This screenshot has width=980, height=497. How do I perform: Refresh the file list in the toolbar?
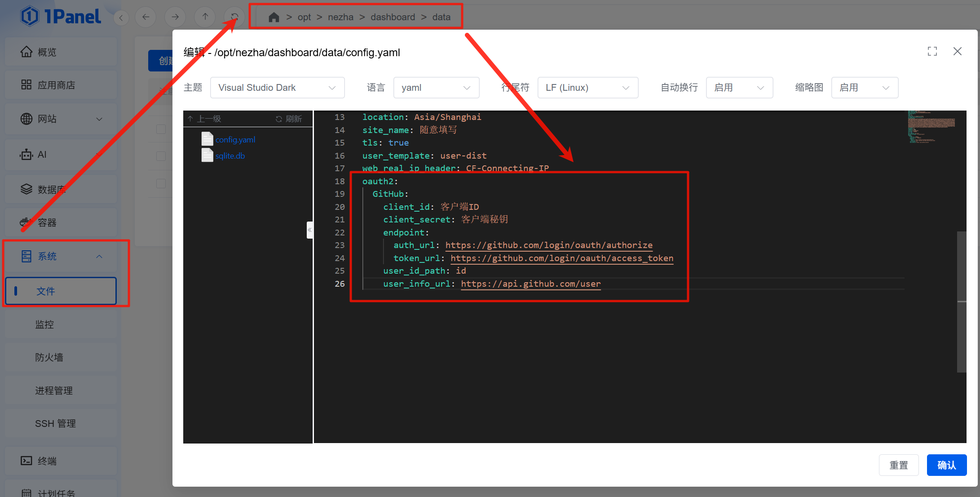(234, 17)
